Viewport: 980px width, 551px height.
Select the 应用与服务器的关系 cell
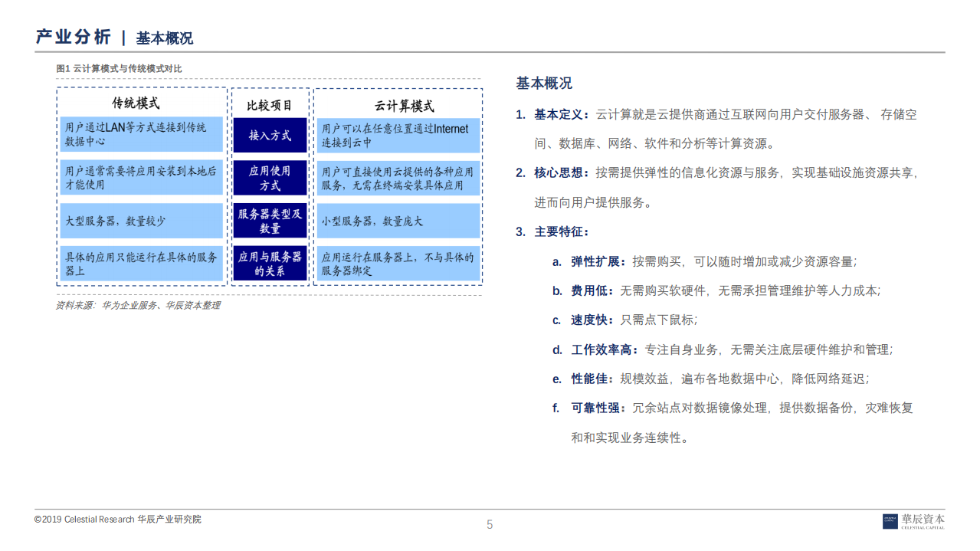tap(270, 263)
